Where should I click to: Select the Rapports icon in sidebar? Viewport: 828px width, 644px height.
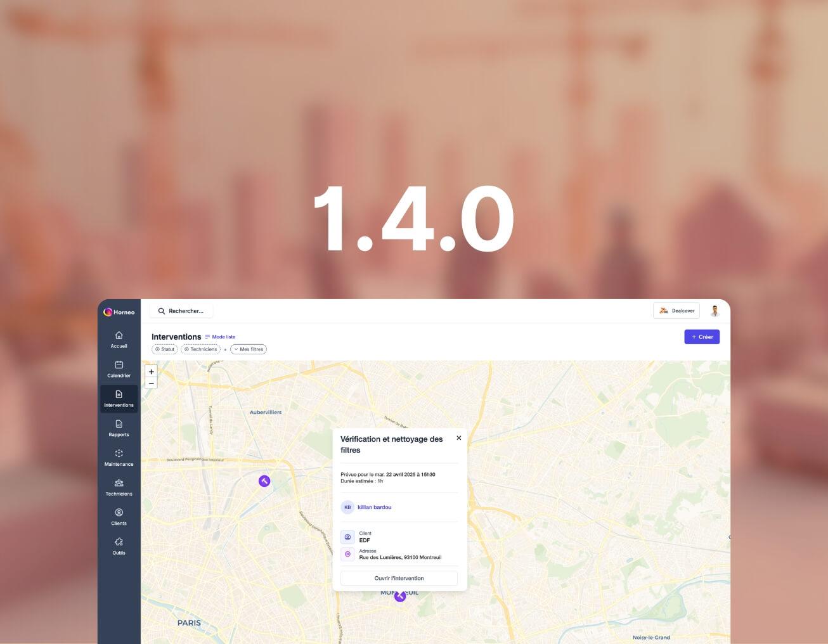point(119,425)
